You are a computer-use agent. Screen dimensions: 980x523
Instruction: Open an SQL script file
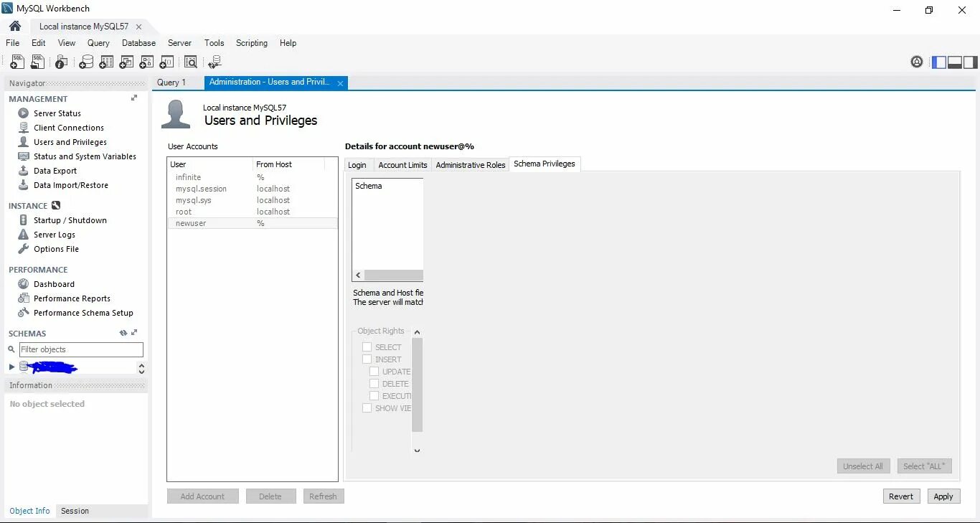coord(38,62)
